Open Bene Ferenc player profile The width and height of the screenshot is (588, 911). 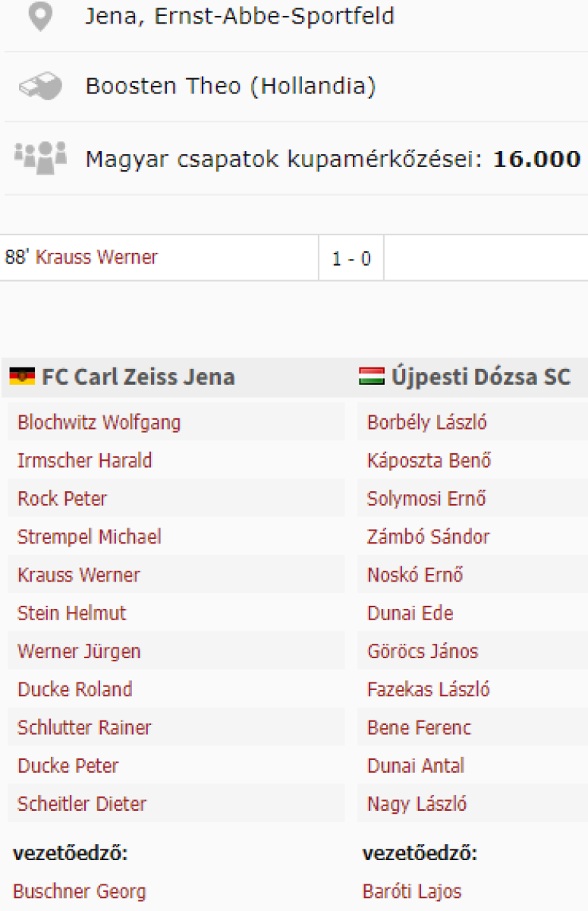pos(419,727)
